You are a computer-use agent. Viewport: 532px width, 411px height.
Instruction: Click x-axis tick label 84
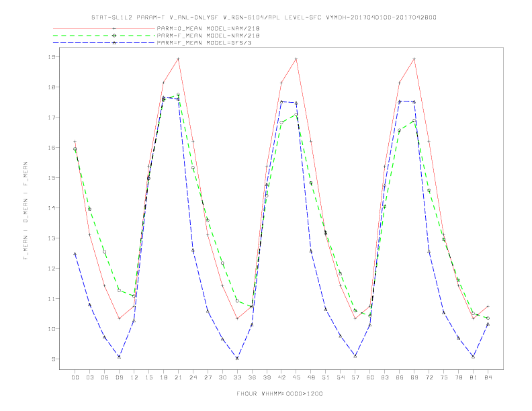click(488, 377)
